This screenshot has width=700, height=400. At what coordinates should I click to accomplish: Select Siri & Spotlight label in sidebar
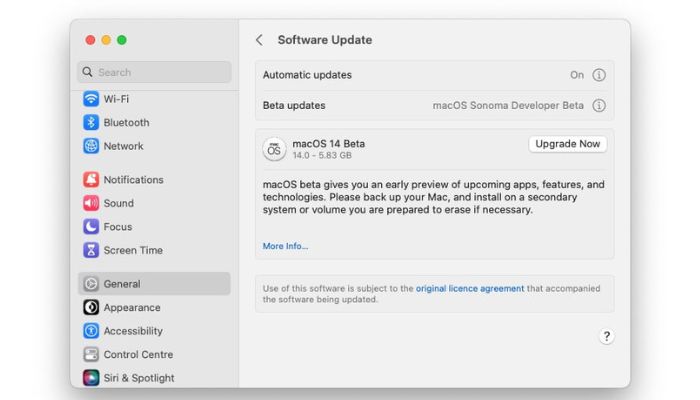click(139, 378)
